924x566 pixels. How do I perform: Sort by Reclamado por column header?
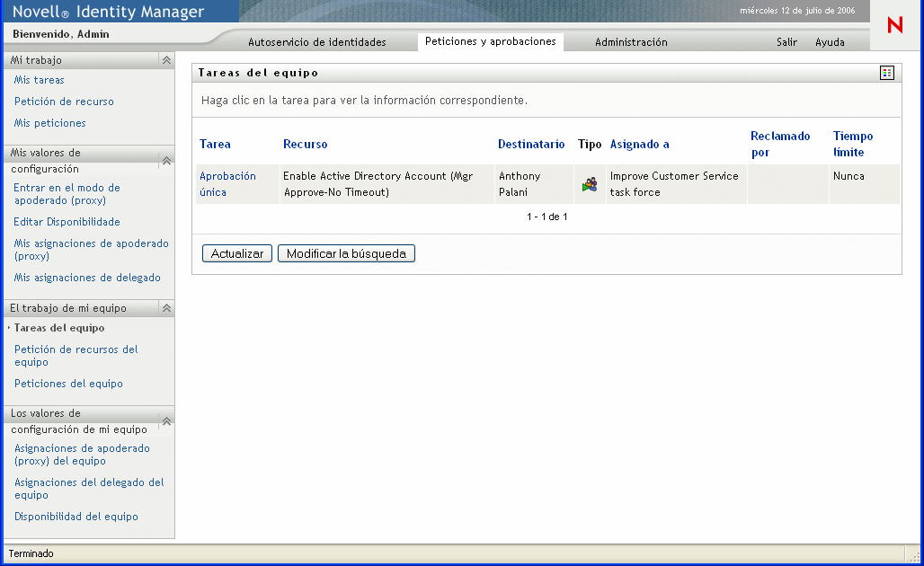pos(780,144)
